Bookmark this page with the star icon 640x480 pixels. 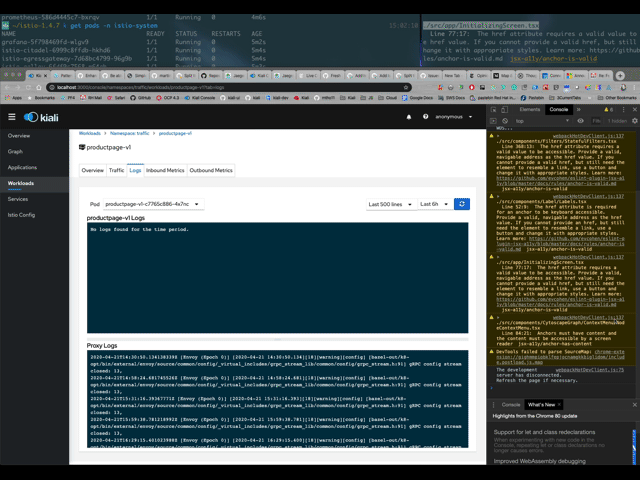[x=406, y=87]
